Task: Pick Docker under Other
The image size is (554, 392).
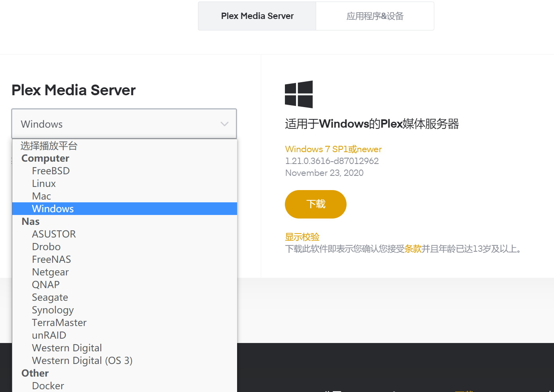Action: (x=124, y=386)
